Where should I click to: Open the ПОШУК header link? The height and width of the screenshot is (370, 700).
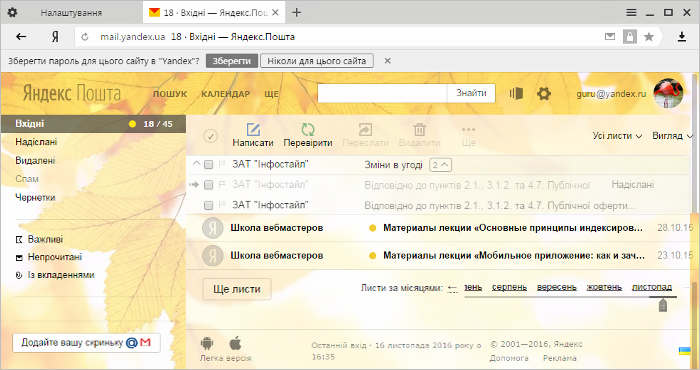click(170, 94)
